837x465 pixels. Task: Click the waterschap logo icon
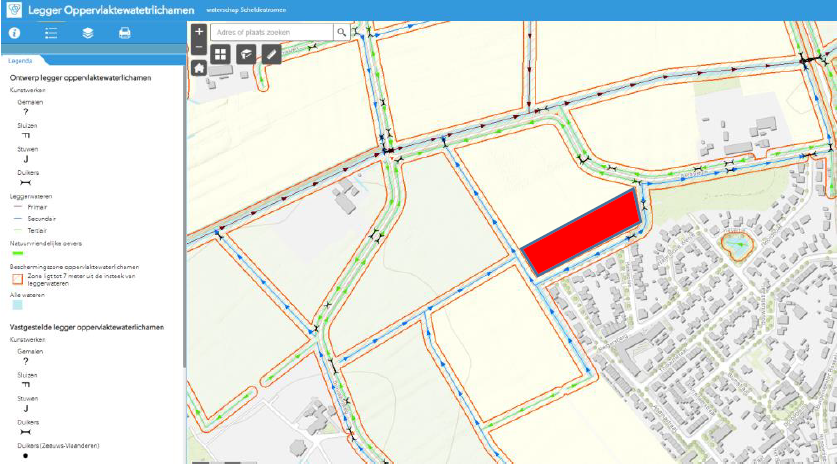point(14,10)
